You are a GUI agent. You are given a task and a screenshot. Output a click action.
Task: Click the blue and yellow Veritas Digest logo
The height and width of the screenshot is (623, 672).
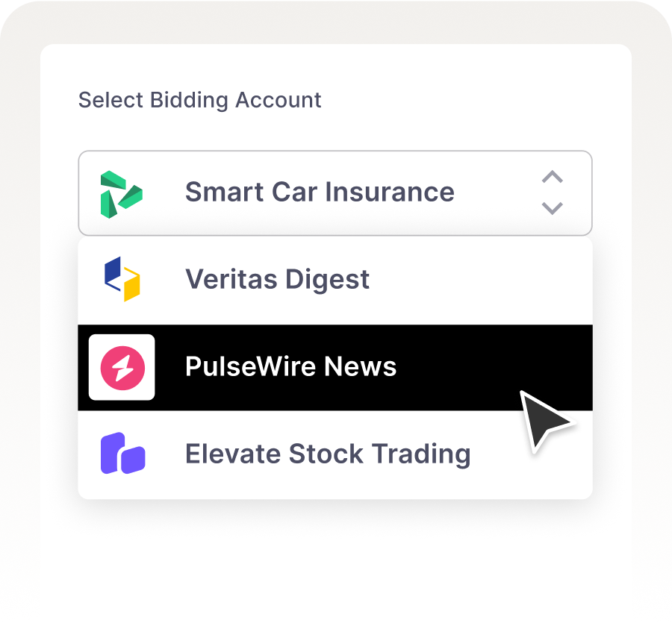pyautogui.click(x=122, y=279)
